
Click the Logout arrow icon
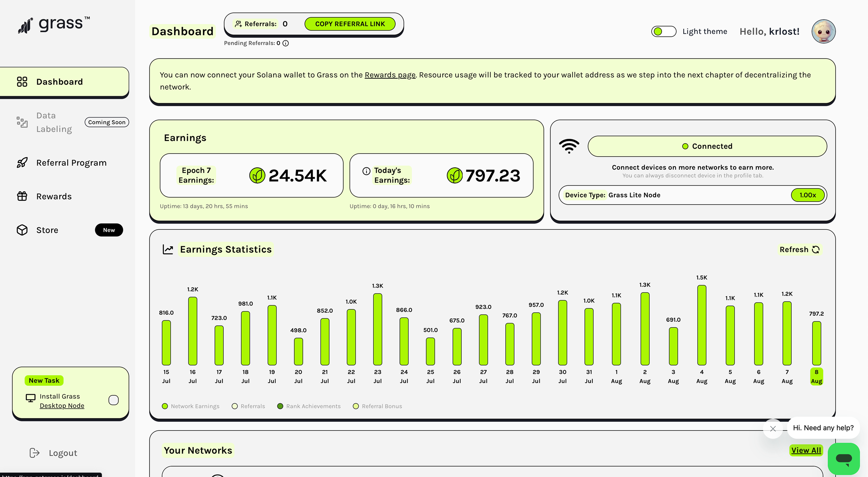tap(34, 453)
